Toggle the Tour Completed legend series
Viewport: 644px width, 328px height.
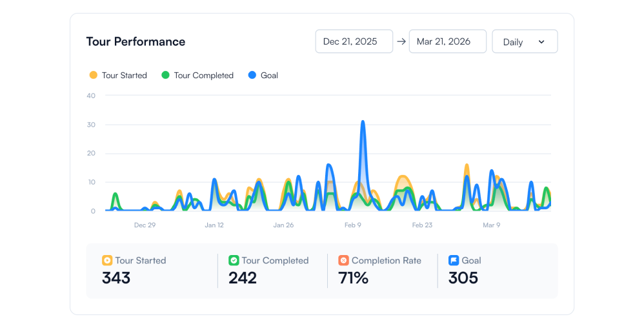pyautogui.click(x=203, y=76)
